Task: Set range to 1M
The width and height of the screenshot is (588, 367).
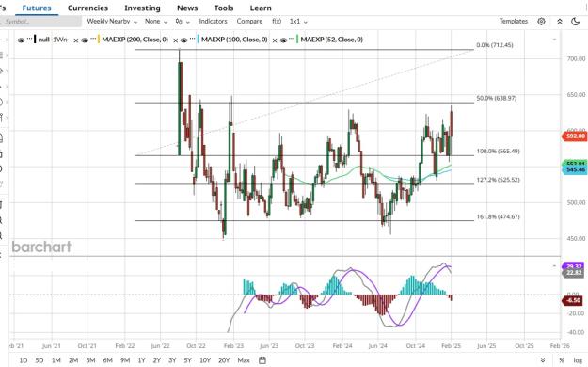Action: [56, 360]
